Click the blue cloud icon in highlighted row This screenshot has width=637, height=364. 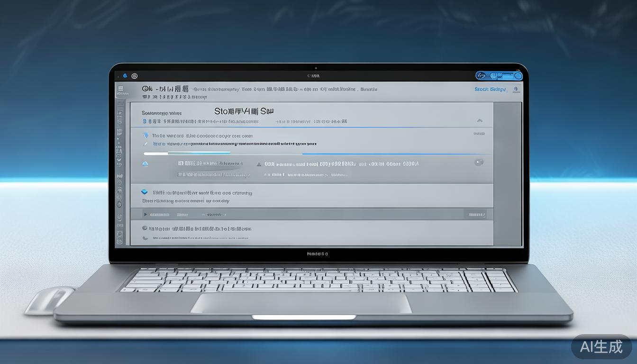(145, 164)
